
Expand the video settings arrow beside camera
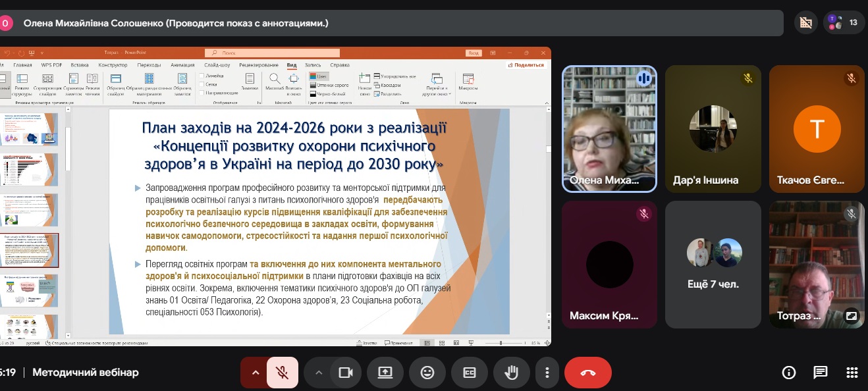tap(319, 373)
